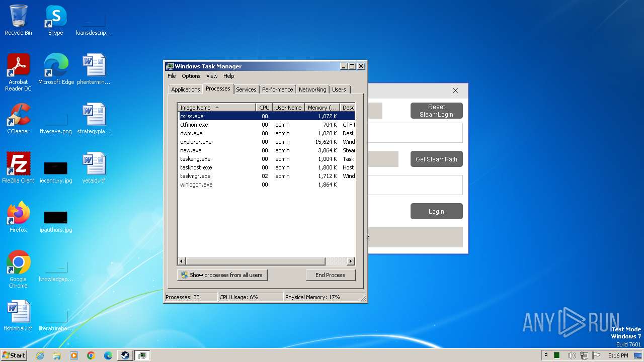Launch Skype from the desktop
The image size is (644, 362).
[55, 20]
